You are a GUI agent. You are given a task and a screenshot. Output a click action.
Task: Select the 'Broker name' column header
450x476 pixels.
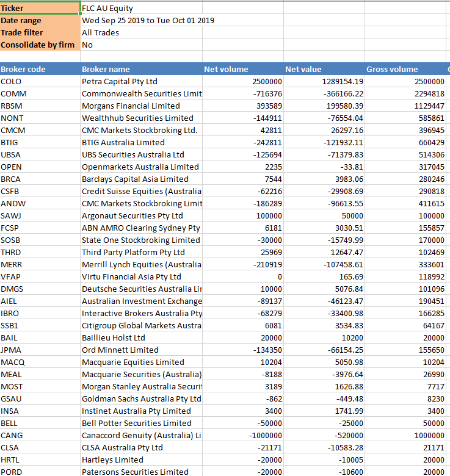tap(142, 69)
